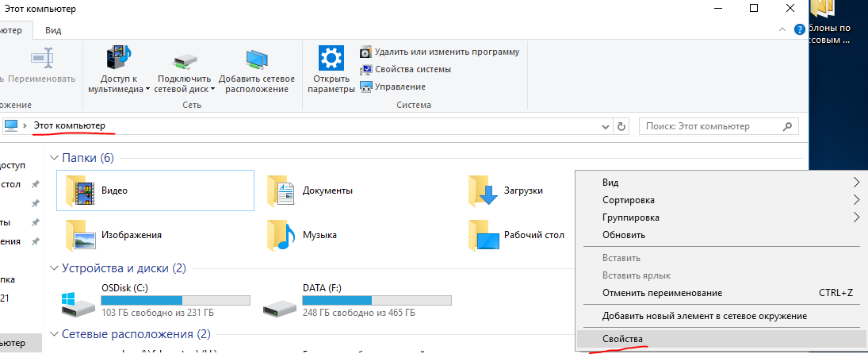Click Этот компьютер in the address path
Screen dimensions: 868x354
[69, 125]
